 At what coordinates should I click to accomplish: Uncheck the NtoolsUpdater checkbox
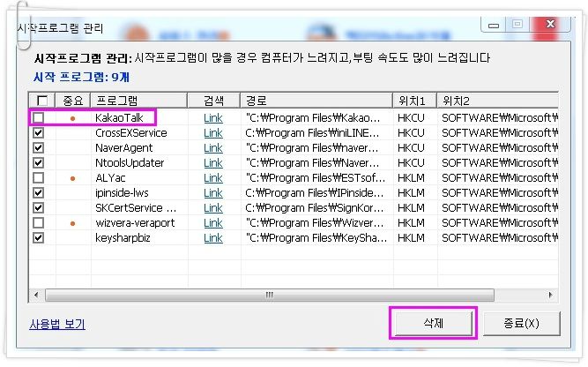(x=38, y=163)
